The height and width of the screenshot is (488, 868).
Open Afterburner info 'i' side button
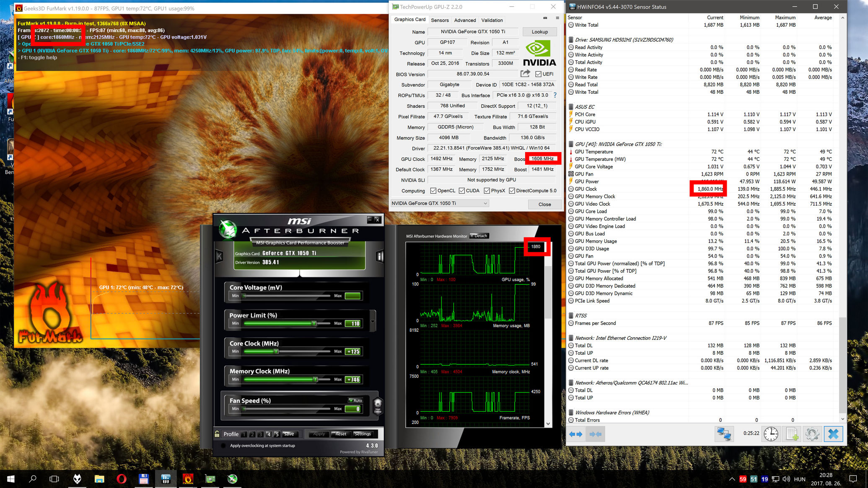point(380,256)
